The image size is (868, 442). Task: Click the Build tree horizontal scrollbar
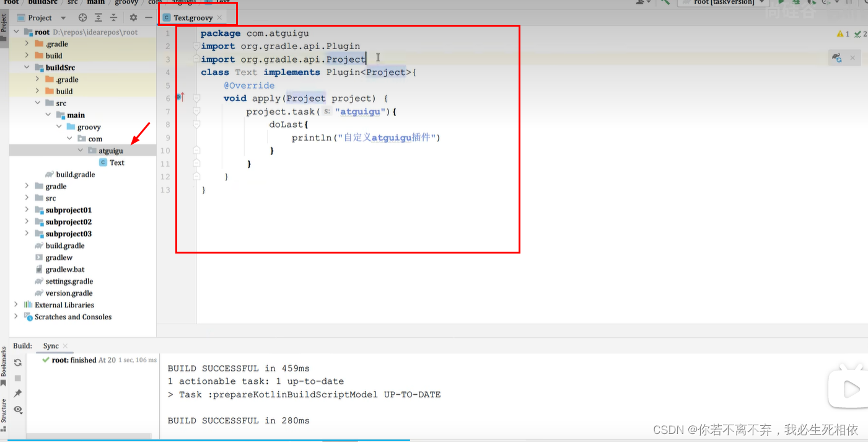point(89,436)
